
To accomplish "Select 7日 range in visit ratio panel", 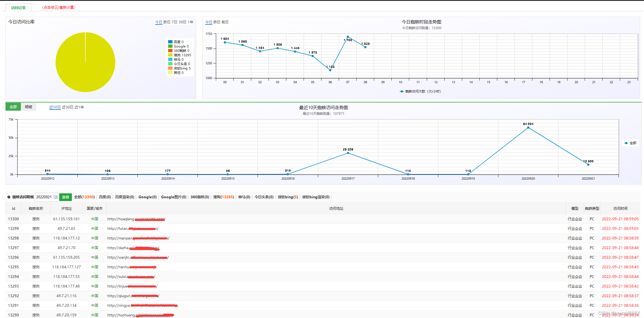I will (x=174, y=22).
